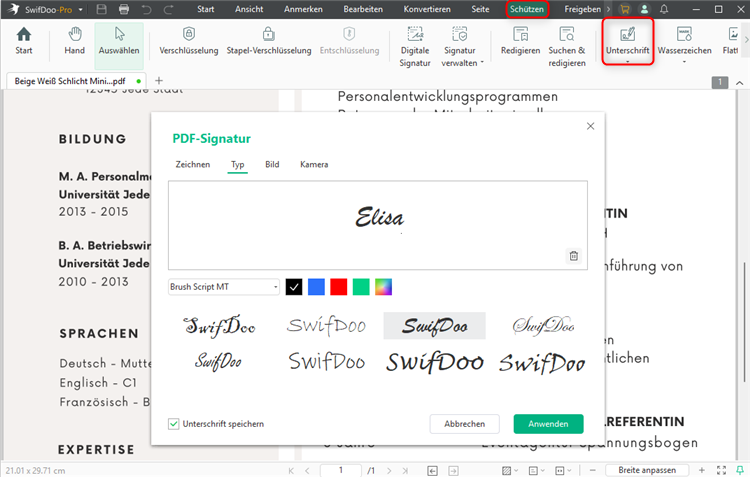Switch to the Bild signature tab
The image size is (750, 477).
pyautogui.click(x=272, y=165)
